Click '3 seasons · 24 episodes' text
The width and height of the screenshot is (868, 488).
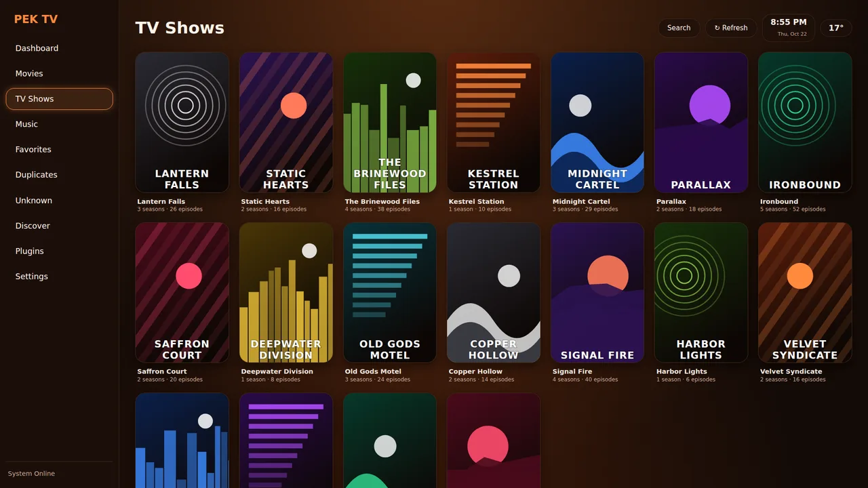click(x=378, y=380)
